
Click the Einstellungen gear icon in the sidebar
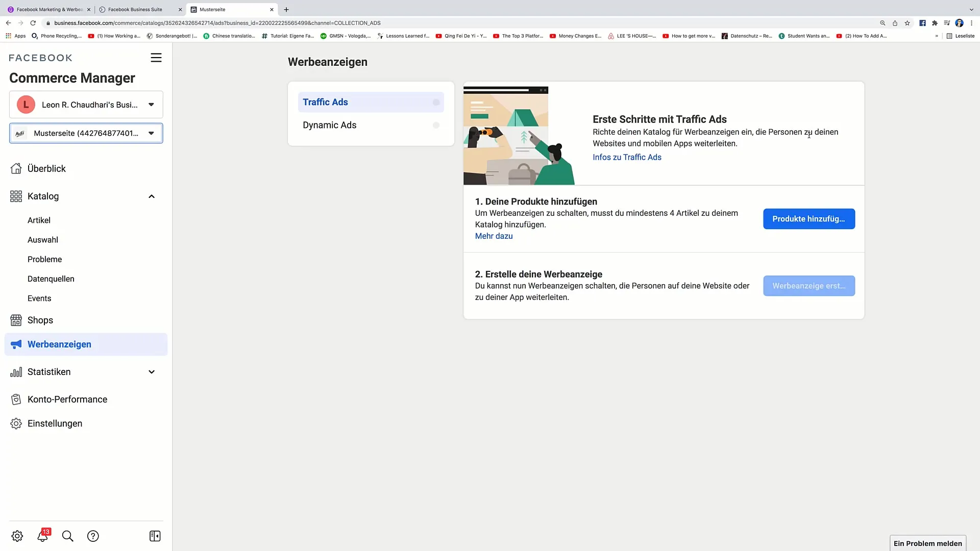(x=16, y=423)
